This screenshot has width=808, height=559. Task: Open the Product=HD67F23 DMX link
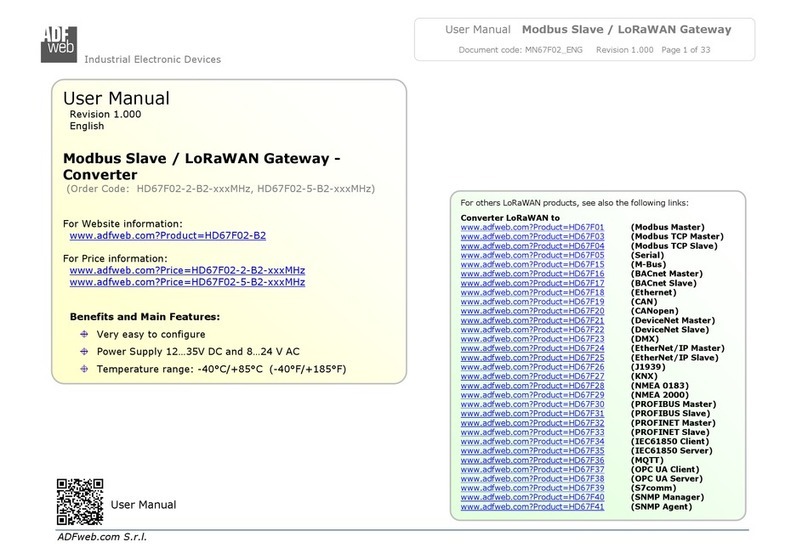(x=532, y=339)
